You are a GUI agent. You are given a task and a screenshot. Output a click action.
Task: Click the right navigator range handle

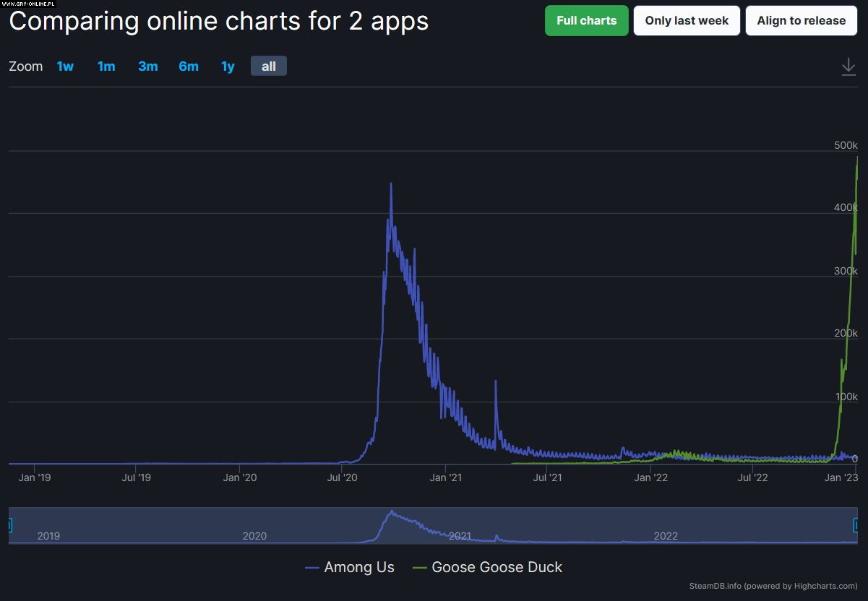point(856,525)
